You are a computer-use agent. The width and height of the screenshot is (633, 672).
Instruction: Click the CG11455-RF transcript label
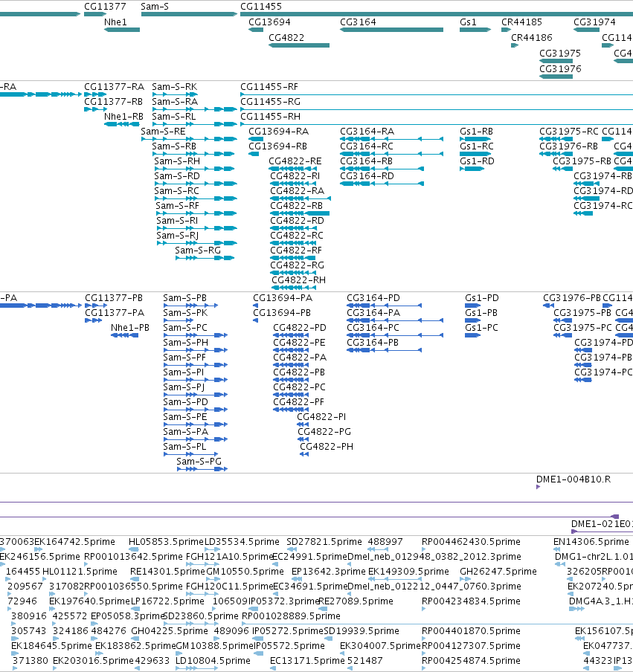pos(269,87)
